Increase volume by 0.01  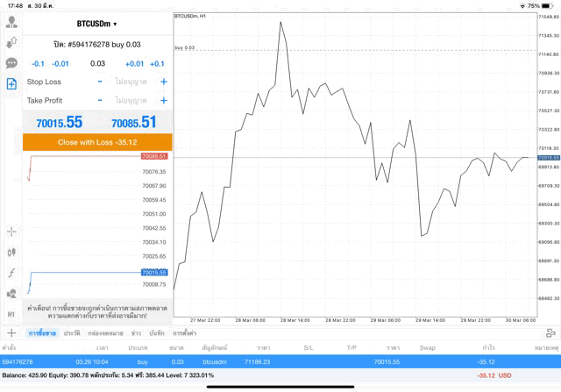point(134,64)
